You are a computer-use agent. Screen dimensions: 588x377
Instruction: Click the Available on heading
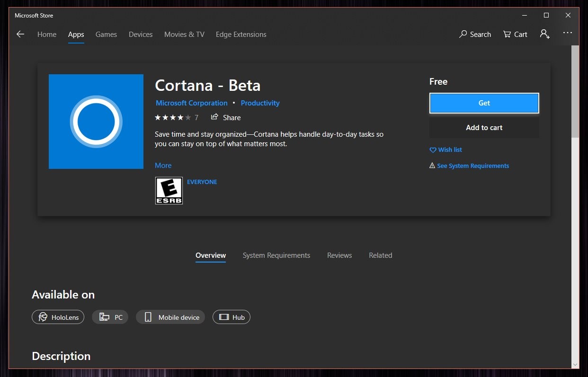tap(63, 295)
